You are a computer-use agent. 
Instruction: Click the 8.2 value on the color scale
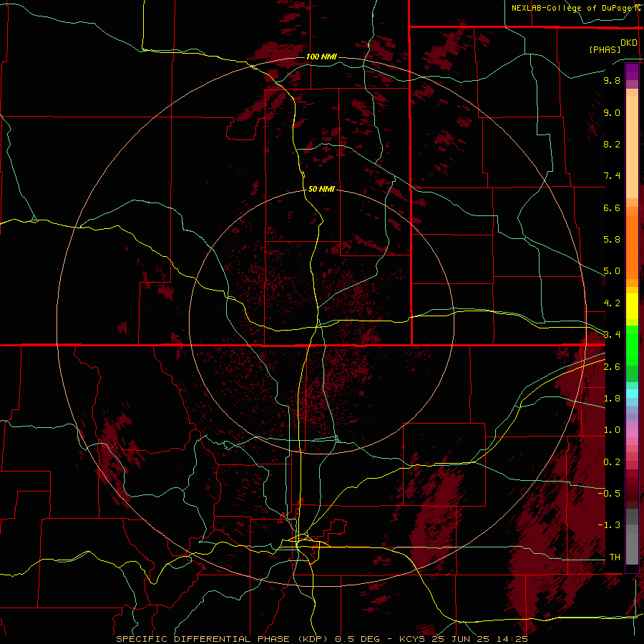click(x=612, y=144)
